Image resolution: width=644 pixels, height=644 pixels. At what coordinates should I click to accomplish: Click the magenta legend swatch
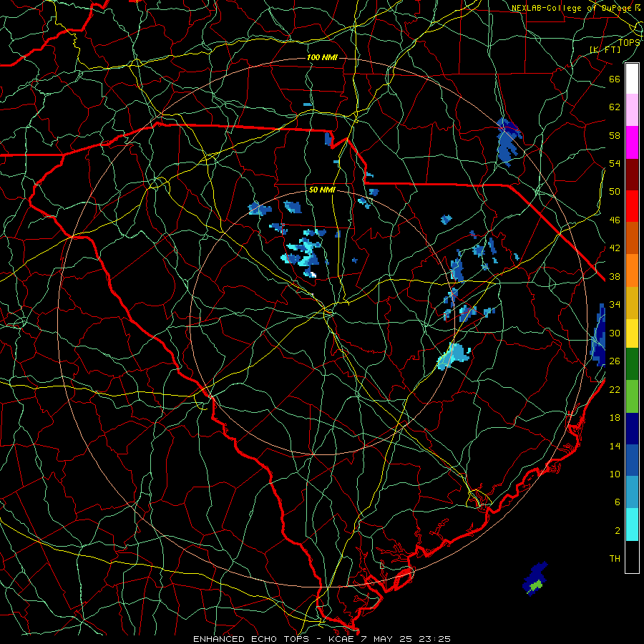click(x=632, y=142)
